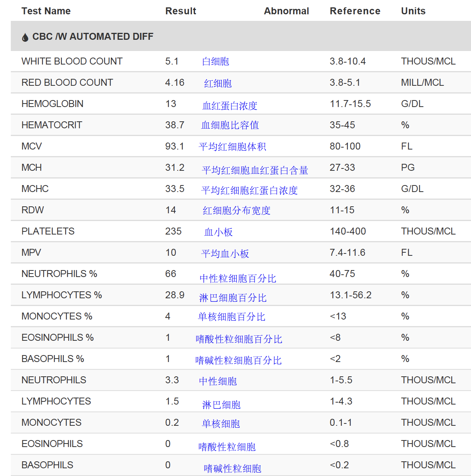Click the blue 红细胞 annotation text

[x=218, y=83]
